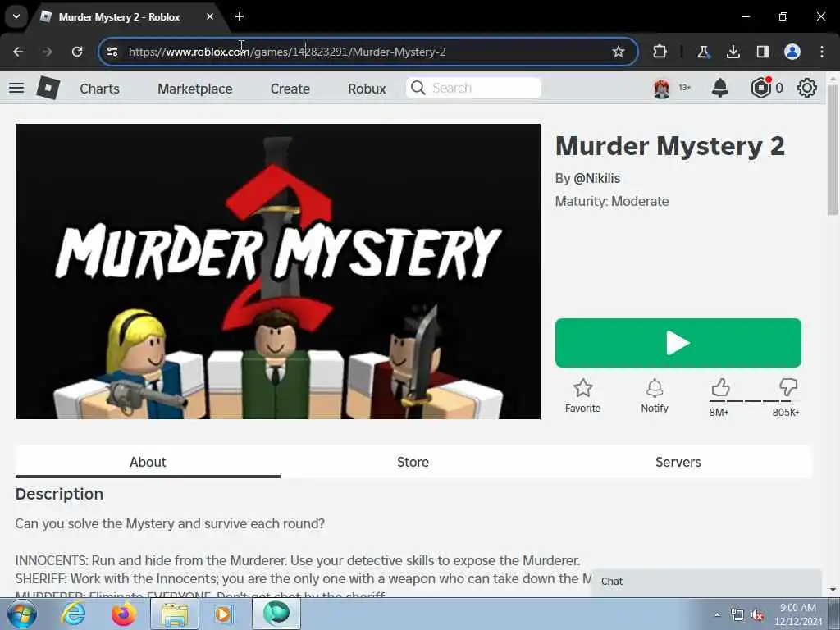840x630 pixels.
Task: Open browser extensions puzzle icon
Action: coord(660,52)
